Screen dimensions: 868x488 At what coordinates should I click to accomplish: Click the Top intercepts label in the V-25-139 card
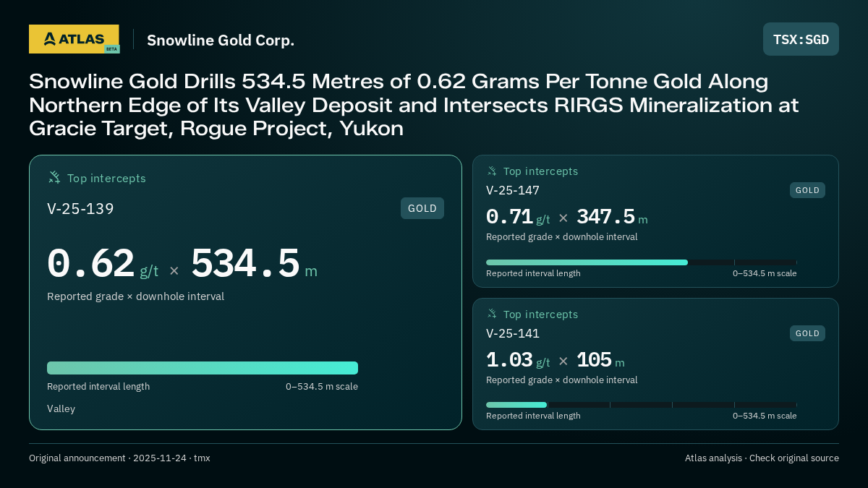(106, 179)
